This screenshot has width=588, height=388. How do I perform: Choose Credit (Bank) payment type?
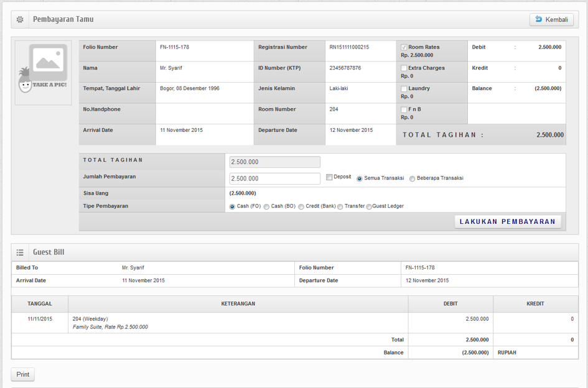coord(301,206)
